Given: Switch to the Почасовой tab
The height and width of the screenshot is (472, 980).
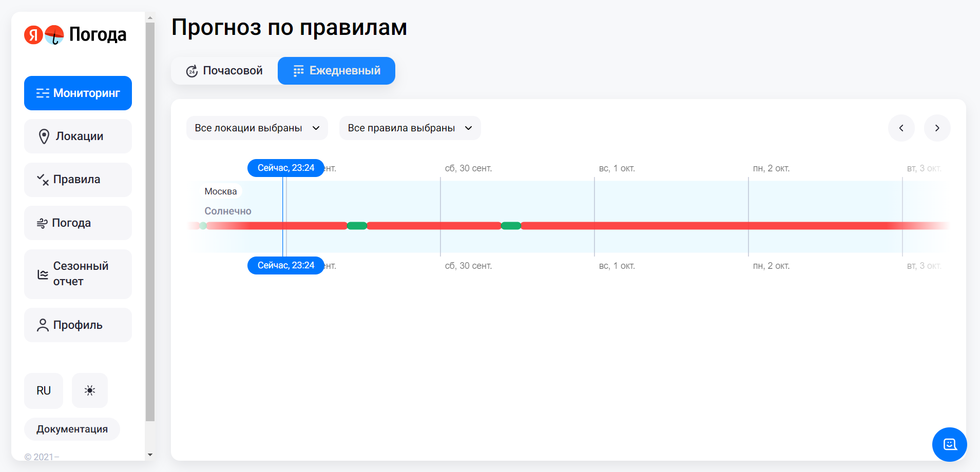Looking at the screenshot, I should [224, 71].
